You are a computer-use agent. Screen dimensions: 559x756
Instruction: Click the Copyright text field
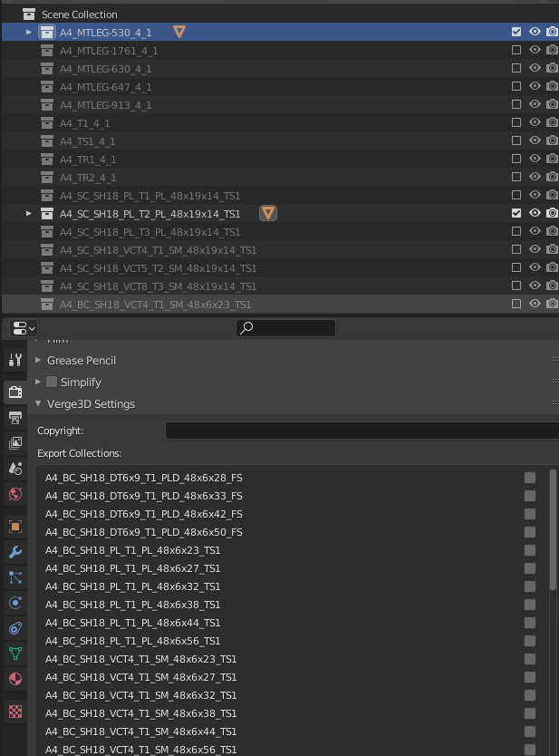pos(361,430)
